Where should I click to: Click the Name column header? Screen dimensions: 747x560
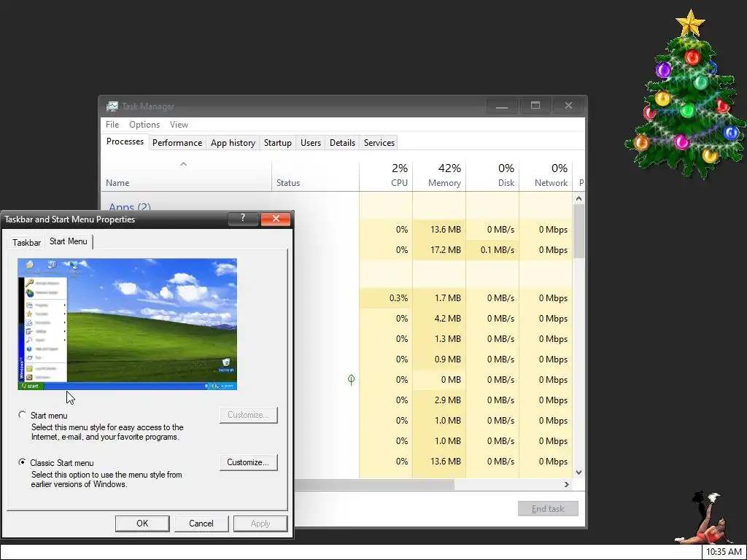coord(186,175)
